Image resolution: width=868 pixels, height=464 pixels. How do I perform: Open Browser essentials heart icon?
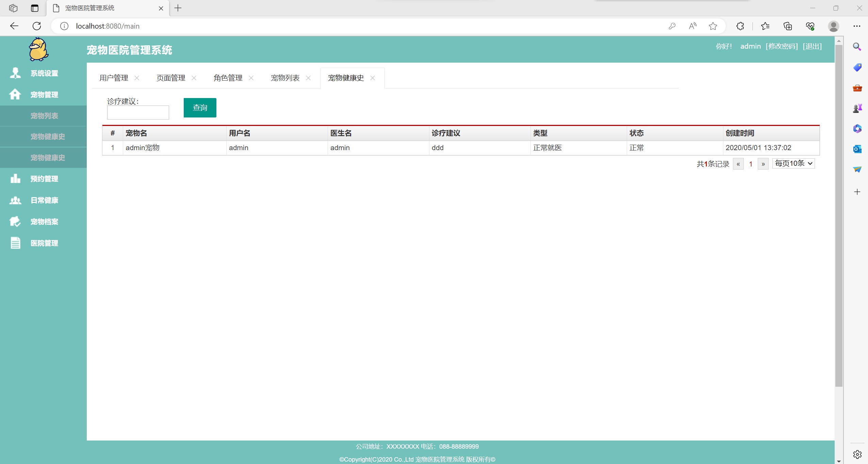coord(810,26)
